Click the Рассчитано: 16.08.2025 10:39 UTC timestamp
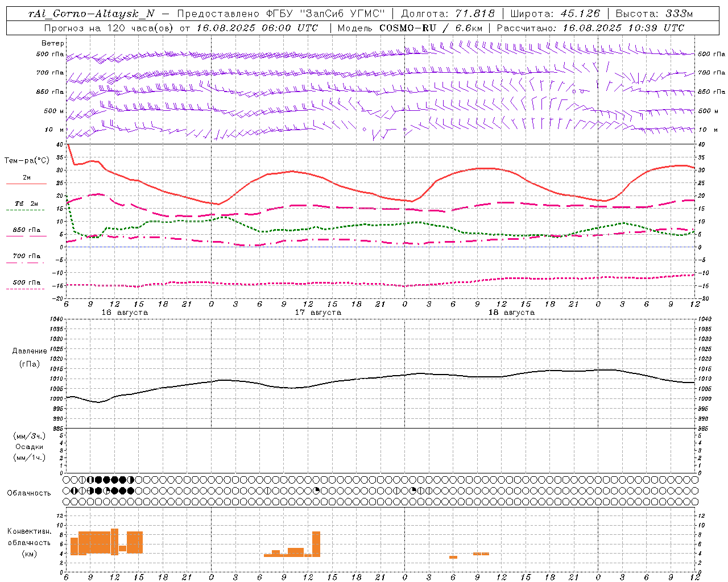The width and height of the screenshot is (728, 582). pyautogui.click(x=590, y=27)
